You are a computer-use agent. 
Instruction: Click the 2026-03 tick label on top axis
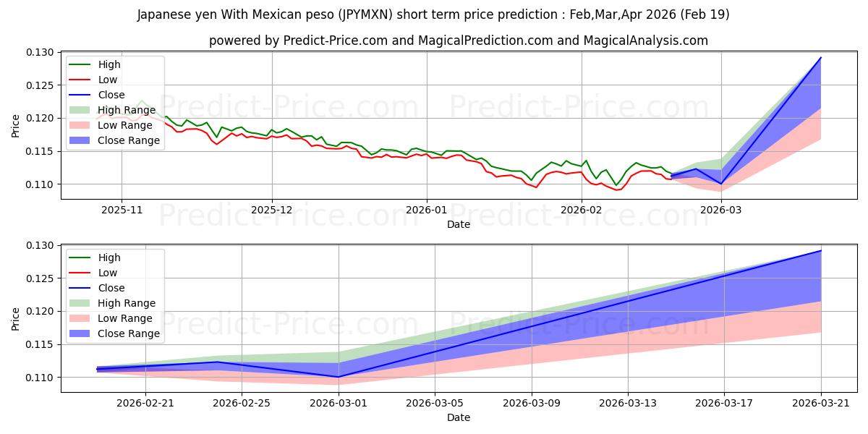point(723,209)
